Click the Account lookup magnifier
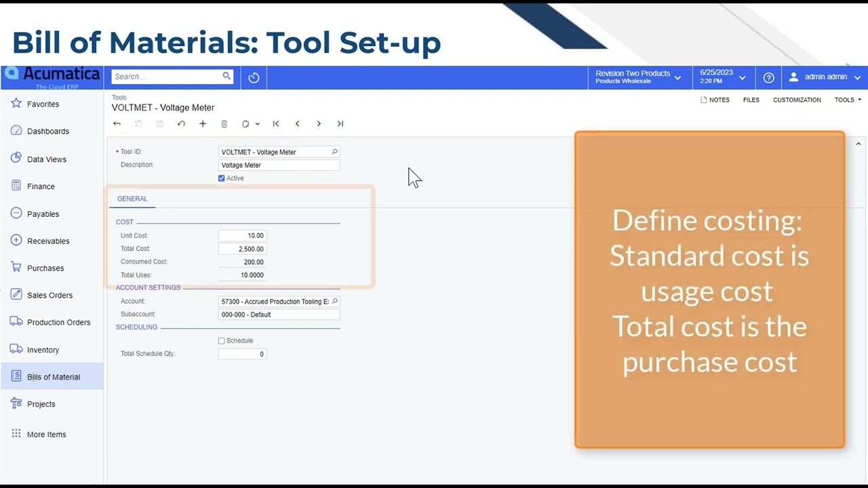The image size is (868, 488). [x=334, y=301]
